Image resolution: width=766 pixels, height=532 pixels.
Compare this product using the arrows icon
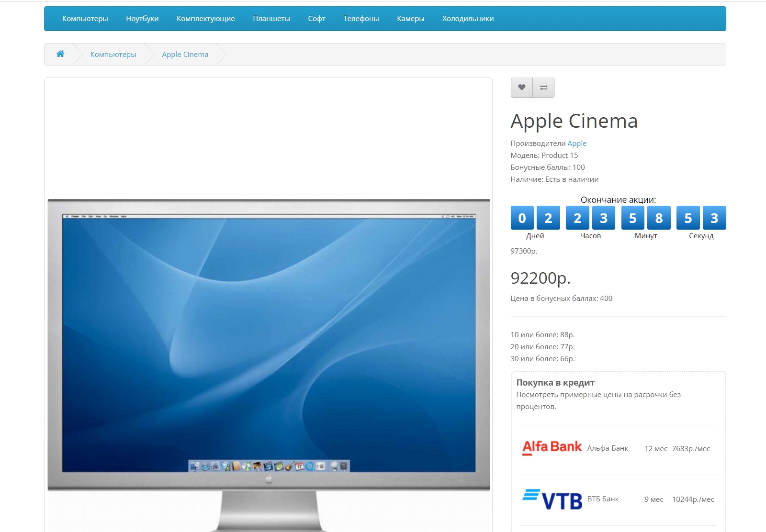[x=544, y=88]
